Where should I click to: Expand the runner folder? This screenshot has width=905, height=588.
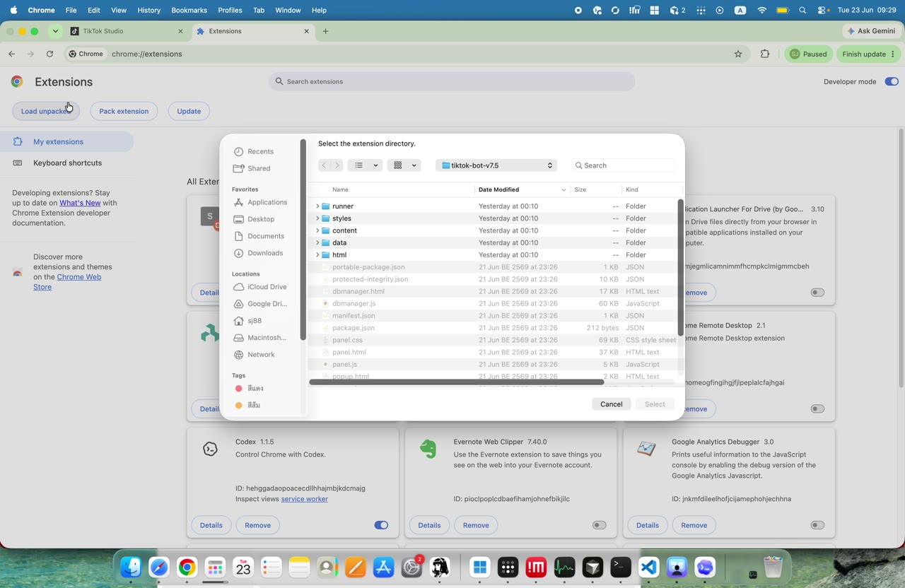[317, 206]
